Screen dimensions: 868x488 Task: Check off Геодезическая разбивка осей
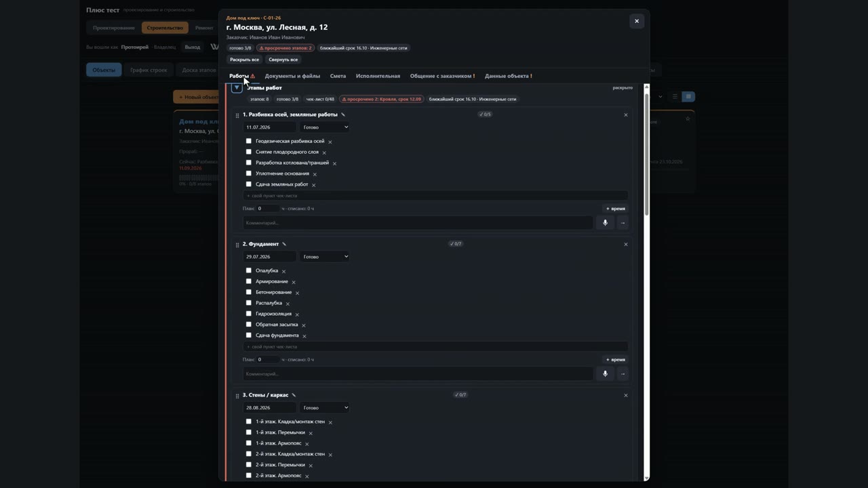coord(249,141)
